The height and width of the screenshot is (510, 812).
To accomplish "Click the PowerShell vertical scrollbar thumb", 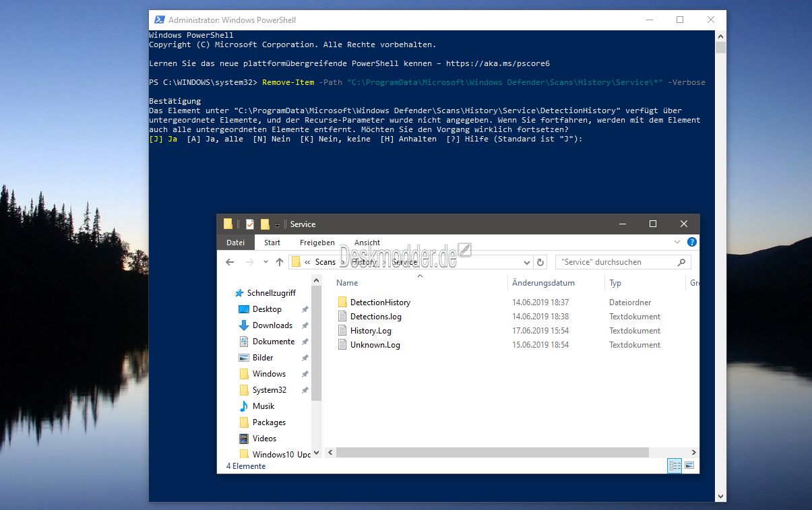I will click(x=720, y=47).
